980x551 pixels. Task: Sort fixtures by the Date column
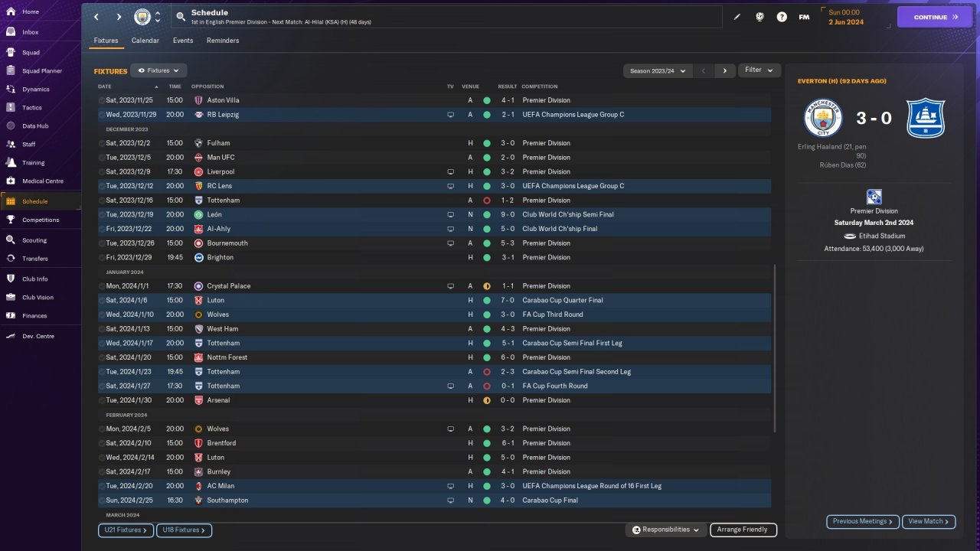pos(105,86)
